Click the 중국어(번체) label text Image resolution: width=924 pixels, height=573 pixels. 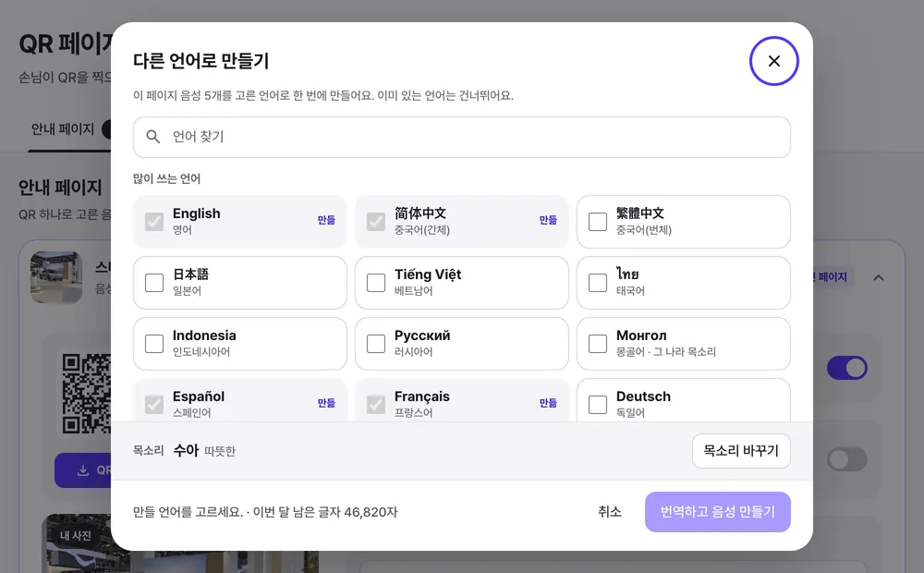coord(643,230)
